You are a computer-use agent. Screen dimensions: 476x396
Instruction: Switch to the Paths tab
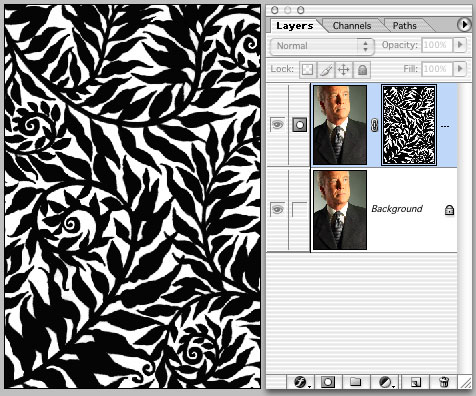pos(404,26)
